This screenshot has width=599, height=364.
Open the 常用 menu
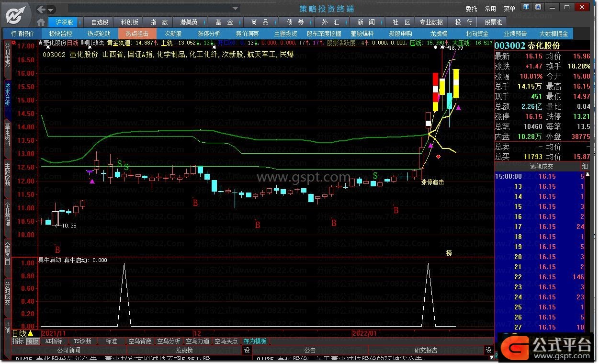(490, 9)
